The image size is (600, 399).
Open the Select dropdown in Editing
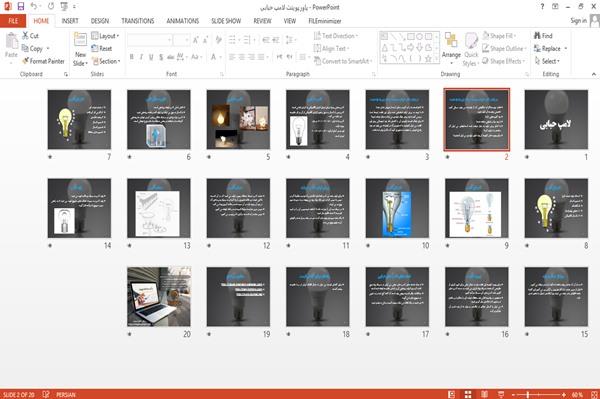point(547,61)
